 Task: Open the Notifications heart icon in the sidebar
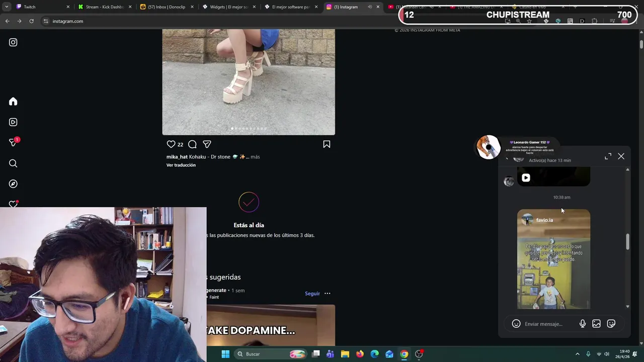pyautogui.click(x=13, y=204)
